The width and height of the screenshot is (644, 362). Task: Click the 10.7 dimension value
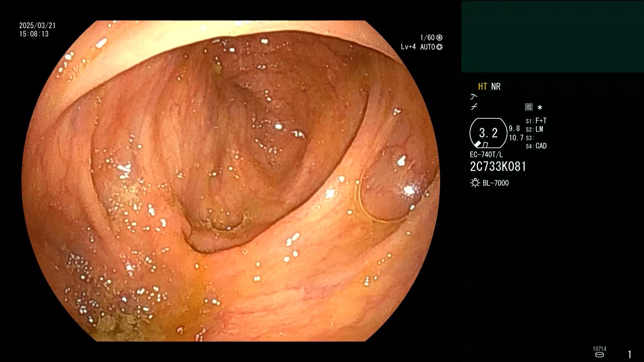tap(516, 138)
